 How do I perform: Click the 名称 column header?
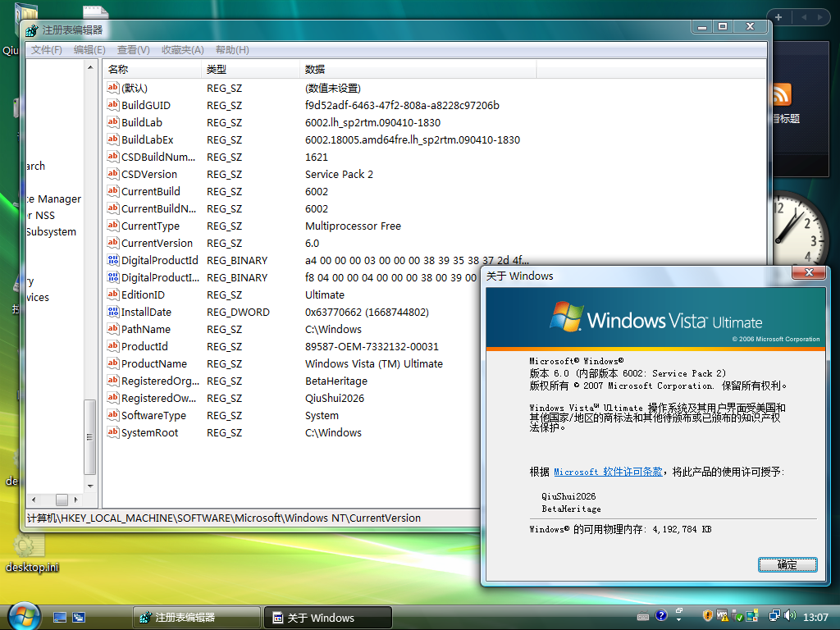(x=152, y=69)
